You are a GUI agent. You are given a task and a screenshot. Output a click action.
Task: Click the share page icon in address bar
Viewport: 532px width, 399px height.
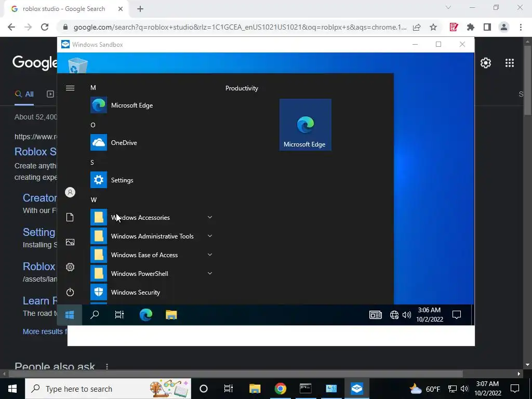[417, 27]
